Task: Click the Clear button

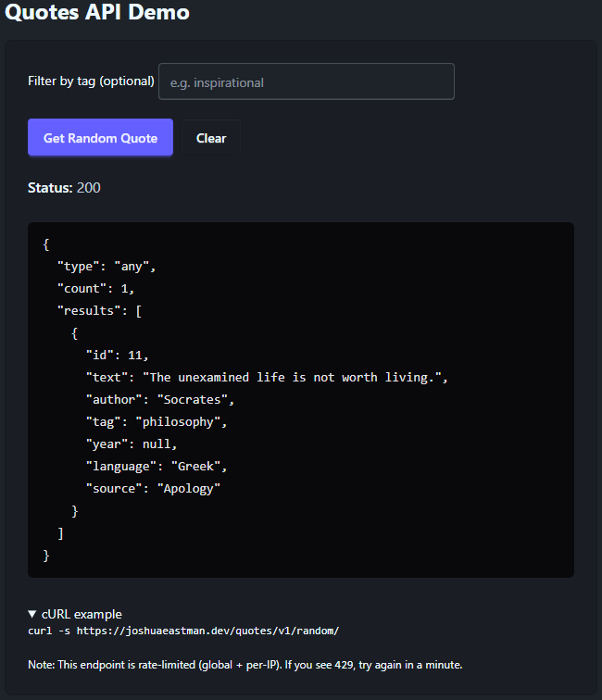Action: pos(211,138)
